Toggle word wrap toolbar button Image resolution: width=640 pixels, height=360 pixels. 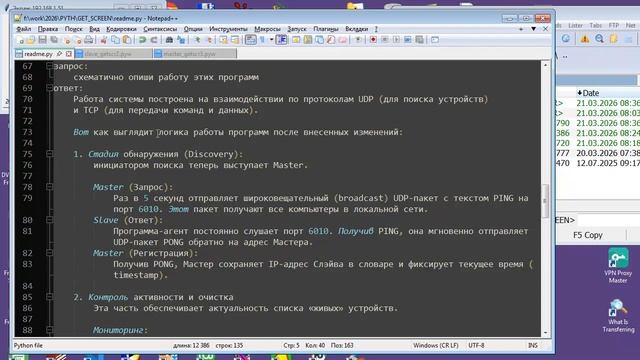coord(250,40)
